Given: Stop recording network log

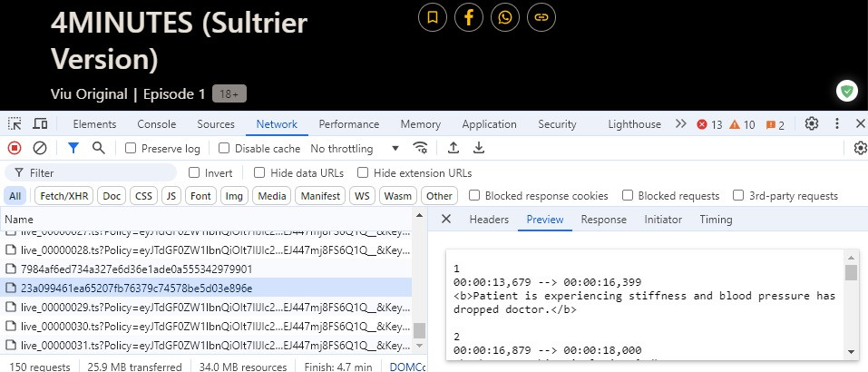Looking at the screenshot, I should [x=15, y=148].
